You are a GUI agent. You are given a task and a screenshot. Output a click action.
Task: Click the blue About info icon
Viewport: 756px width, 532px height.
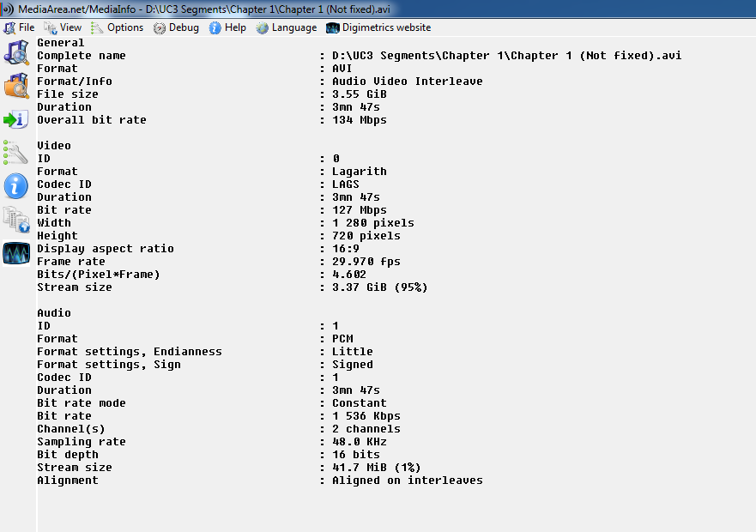coord(16,186)
